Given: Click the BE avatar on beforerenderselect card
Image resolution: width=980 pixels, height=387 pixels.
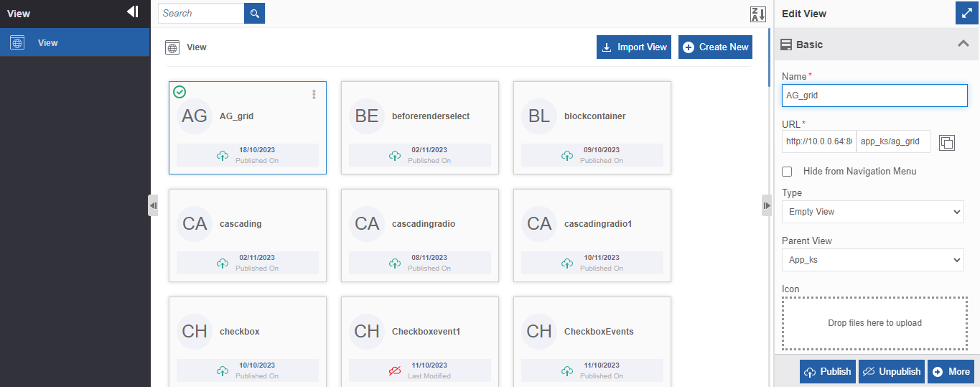Looking at the screenshot, I should click(x=367, y=116).
